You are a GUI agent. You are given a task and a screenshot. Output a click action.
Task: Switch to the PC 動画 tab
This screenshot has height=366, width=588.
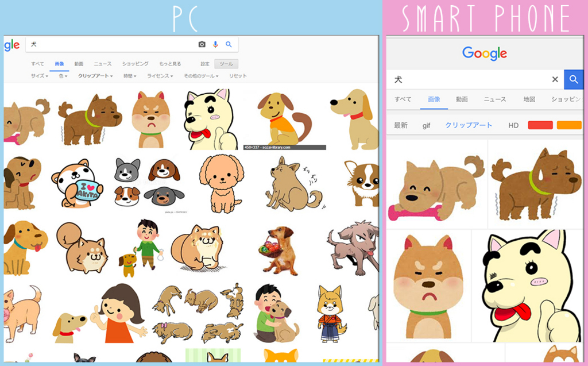(x=79, y=64)
